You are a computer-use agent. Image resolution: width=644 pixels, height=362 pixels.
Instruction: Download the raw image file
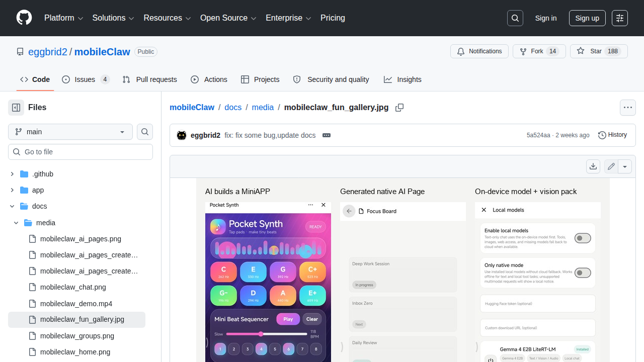pyautogui.click(x=593, y=166)
